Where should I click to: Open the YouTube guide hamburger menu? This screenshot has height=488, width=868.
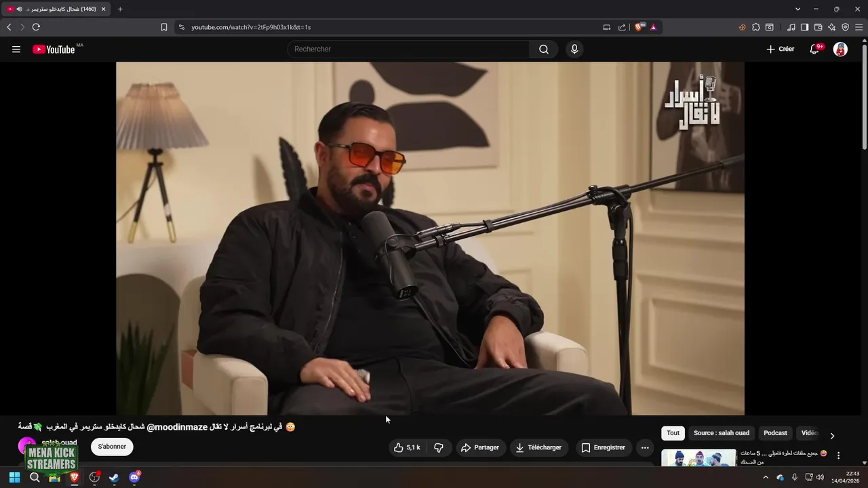pos(16,49)
